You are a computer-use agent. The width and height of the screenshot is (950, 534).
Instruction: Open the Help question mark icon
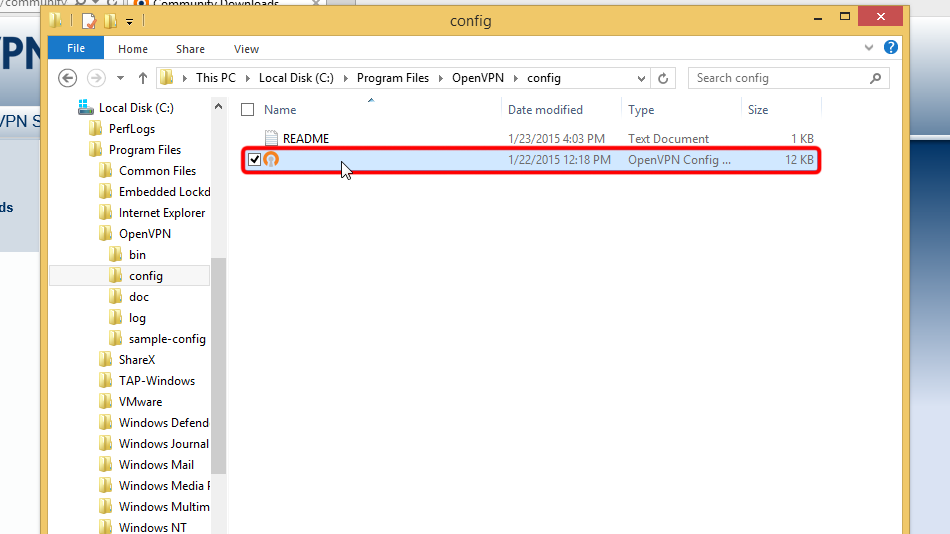point(891,47)
